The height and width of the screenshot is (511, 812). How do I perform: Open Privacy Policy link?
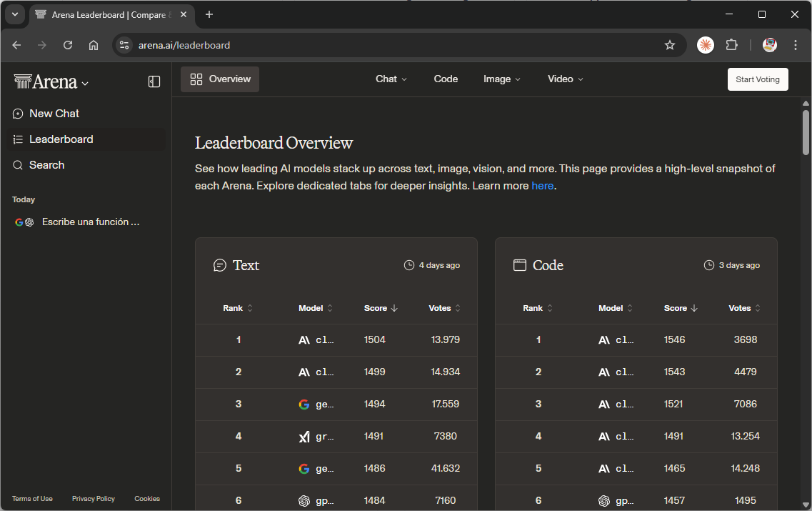point(94,499)
